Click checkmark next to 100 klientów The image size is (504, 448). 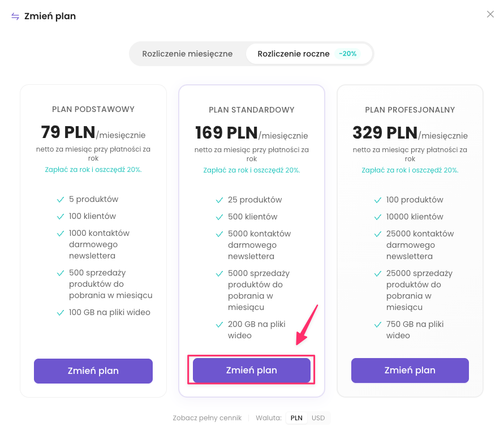(60, 217)
